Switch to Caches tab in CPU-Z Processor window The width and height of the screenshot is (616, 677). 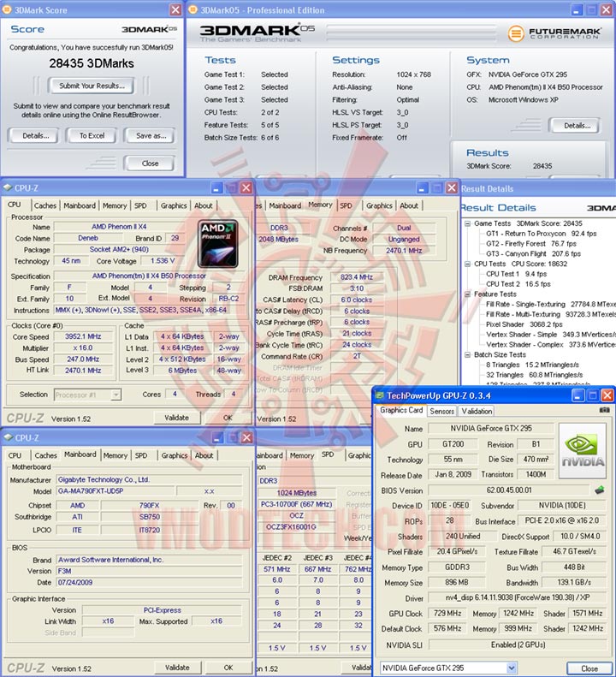pos(45,205)
